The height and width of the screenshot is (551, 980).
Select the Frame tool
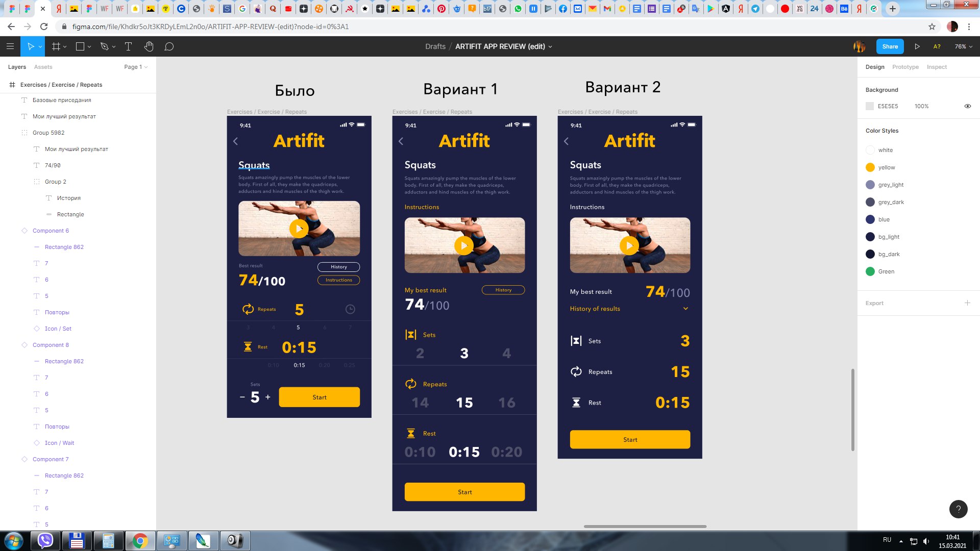[56, 46]
